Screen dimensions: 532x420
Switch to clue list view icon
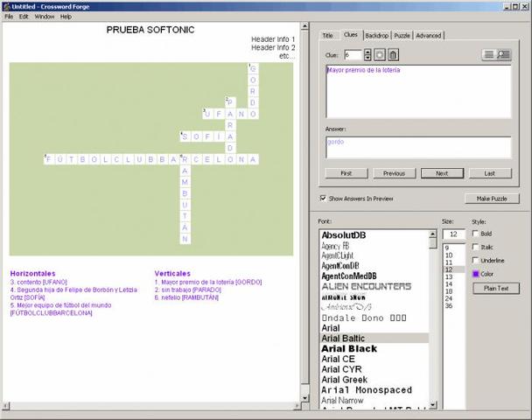[x=489, y=54]
